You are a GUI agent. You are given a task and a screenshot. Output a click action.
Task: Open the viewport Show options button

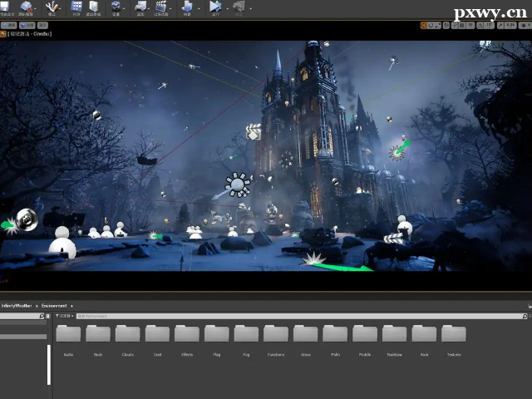(x=43, y=26)
